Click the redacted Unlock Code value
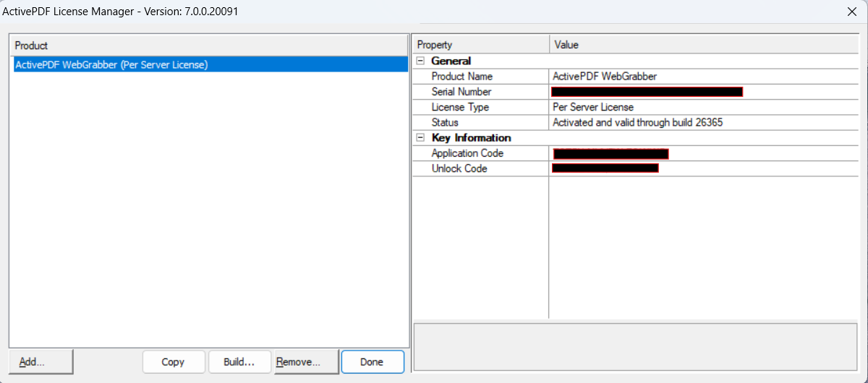 605,168
